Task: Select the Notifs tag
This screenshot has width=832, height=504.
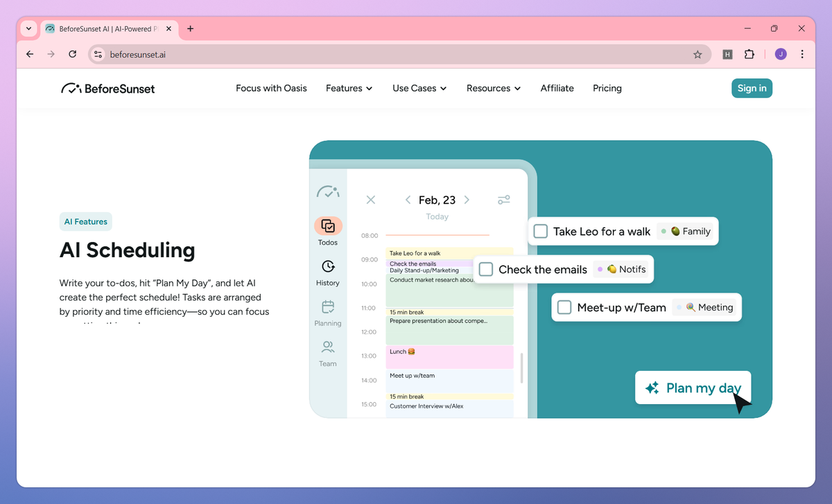Action: click(621, 269)
